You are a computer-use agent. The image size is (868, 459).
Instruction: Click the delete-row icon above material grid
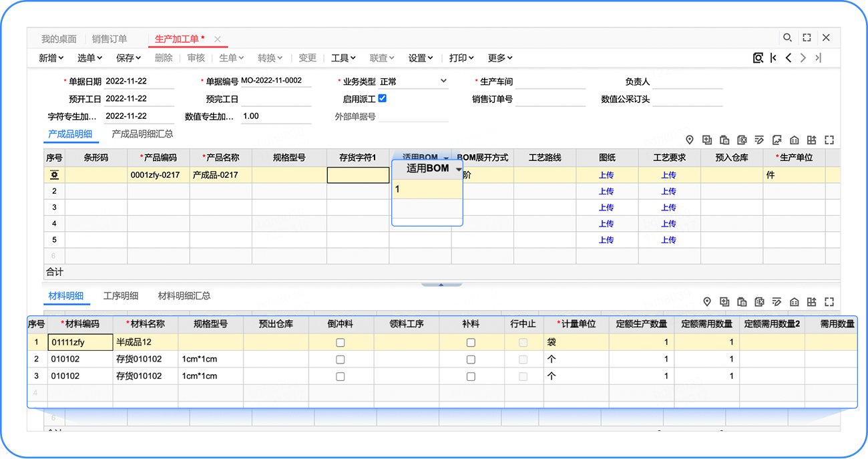[x=759, y=302]
